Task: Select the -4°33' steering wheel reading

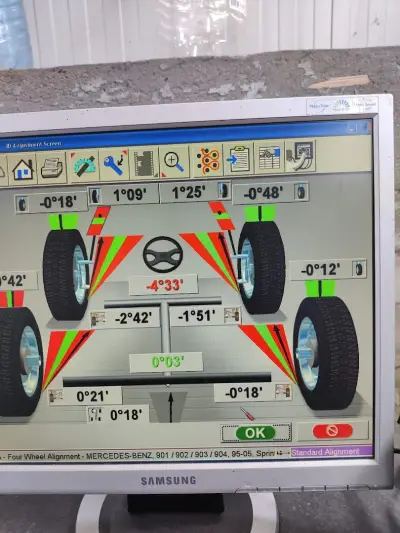Action: click(x=164, y=285)
